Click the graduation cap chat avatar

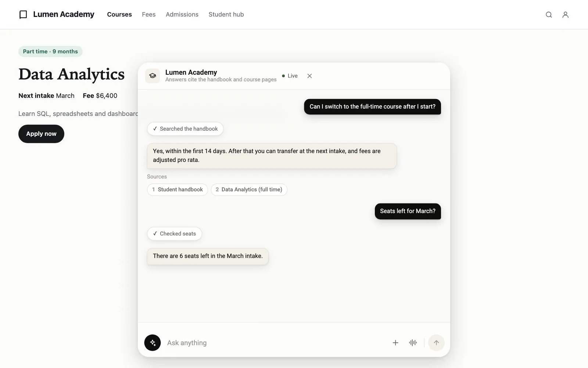coord(153,76)
